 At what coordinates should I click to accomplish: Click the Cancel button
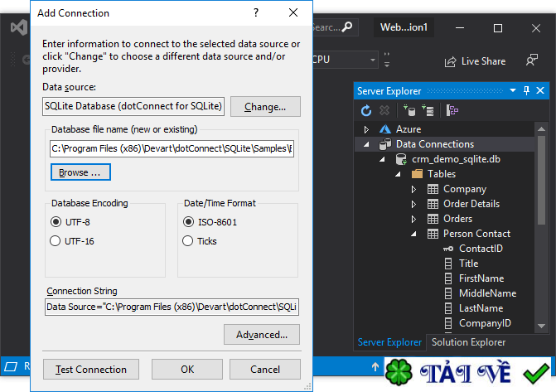(x=265, y=370)
